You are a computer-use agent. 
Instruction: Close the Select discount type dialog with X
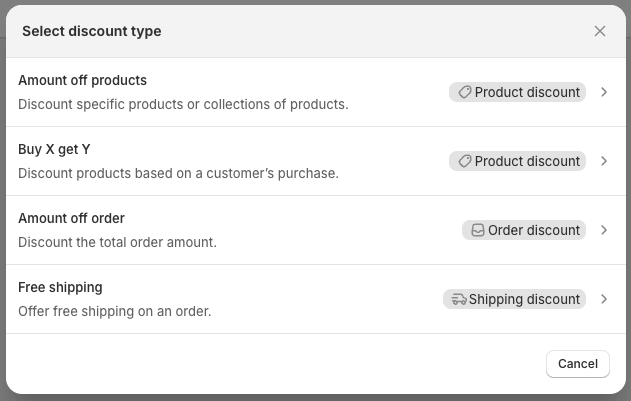pos(600,31)
